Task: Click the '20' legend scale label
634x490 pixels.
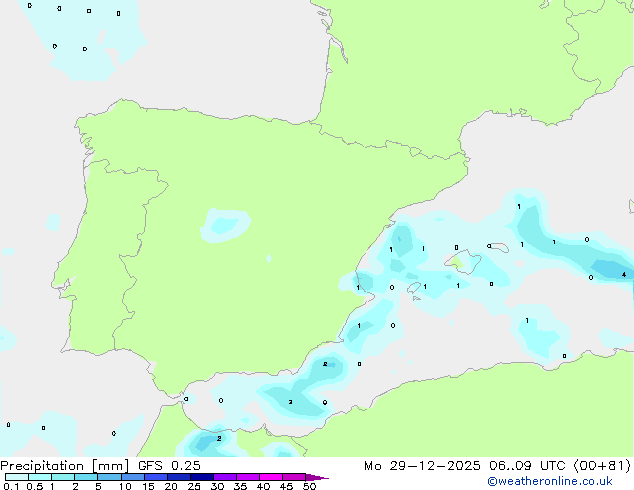Action: tap(171, 486)
